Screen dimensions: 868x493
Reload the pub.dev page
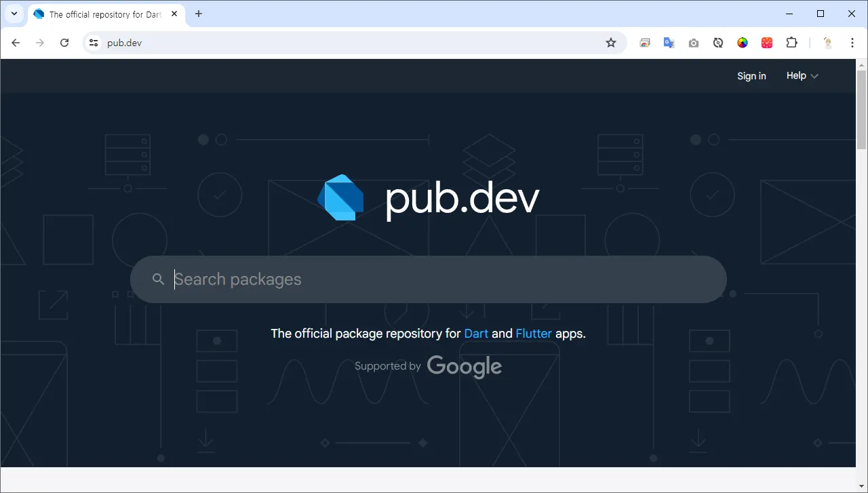(x=64, y=43)
